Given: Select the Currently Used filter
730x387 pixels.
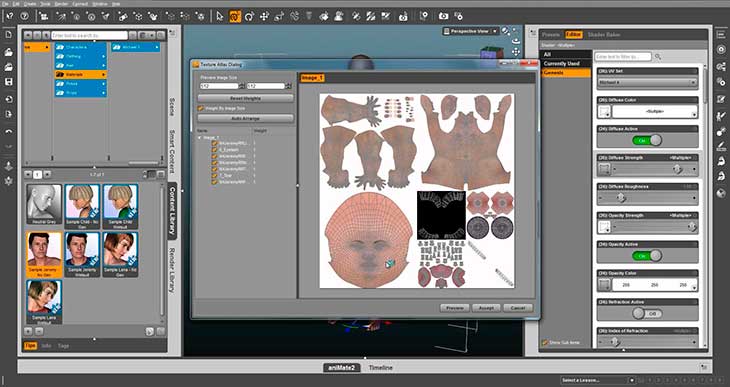Looking at the screenshot, I should [x=561, y=64].
